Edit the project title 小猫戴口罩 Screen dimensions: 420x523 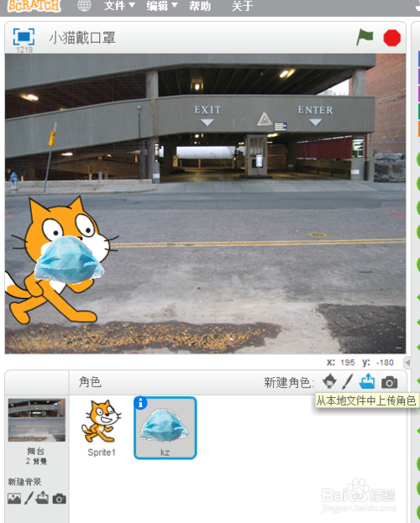pos(82,38)
